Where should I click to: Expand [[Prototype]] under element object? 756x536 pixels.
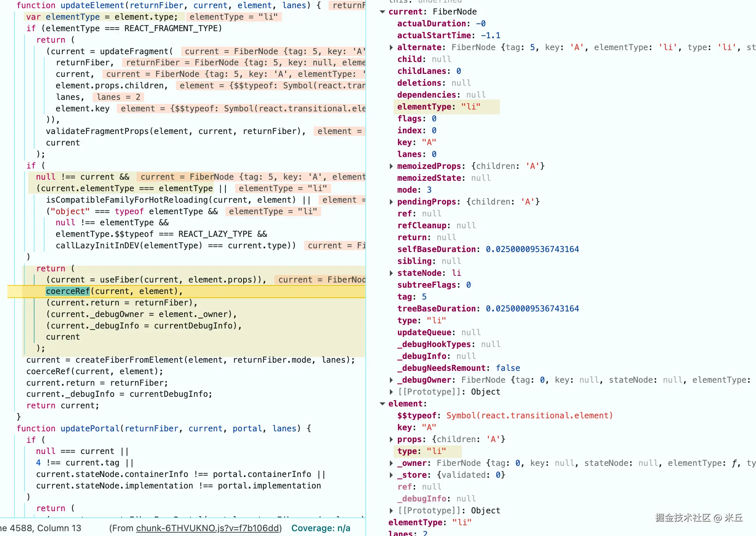click(391, 511)
